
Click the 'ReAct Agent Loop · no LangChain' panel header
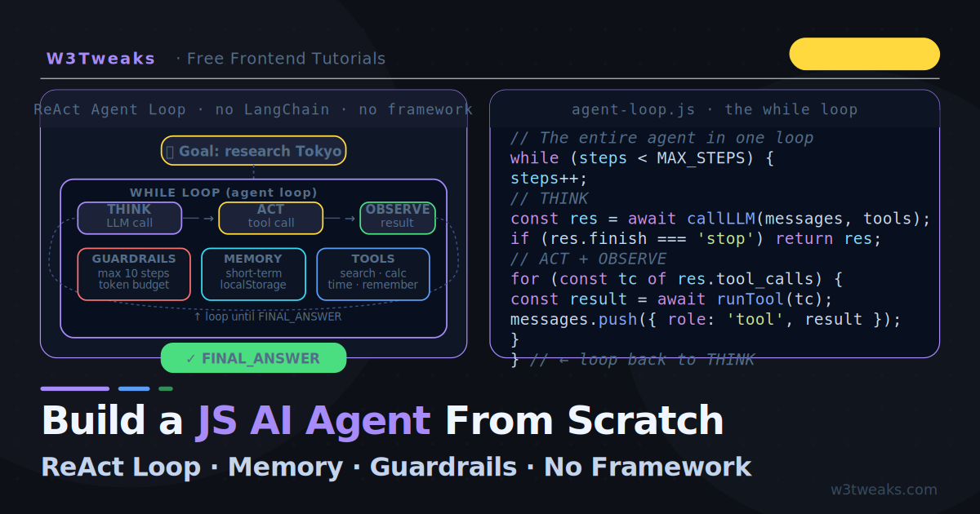253,109
